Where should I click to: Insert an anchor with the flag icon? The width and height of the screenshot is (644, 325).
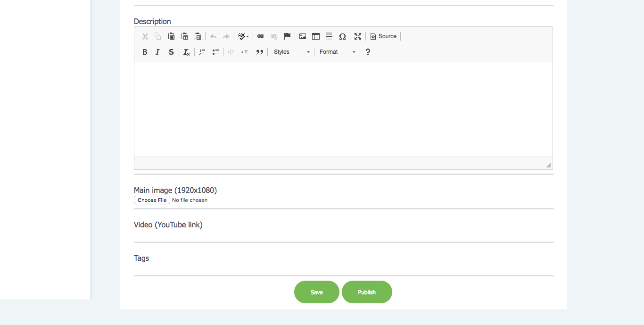pos(287,36)
